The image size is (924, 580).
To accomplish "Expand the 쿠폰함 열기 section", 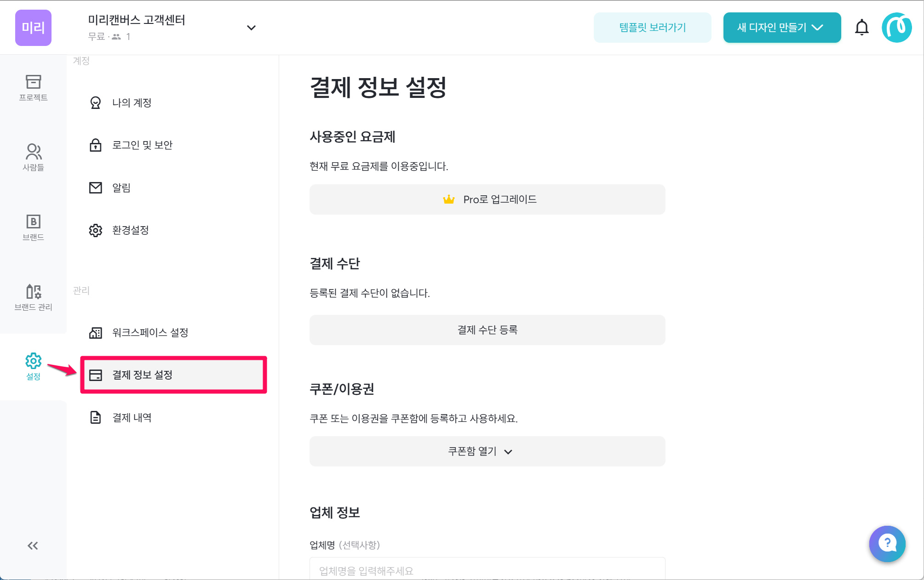I will click(x=487, y=451).
